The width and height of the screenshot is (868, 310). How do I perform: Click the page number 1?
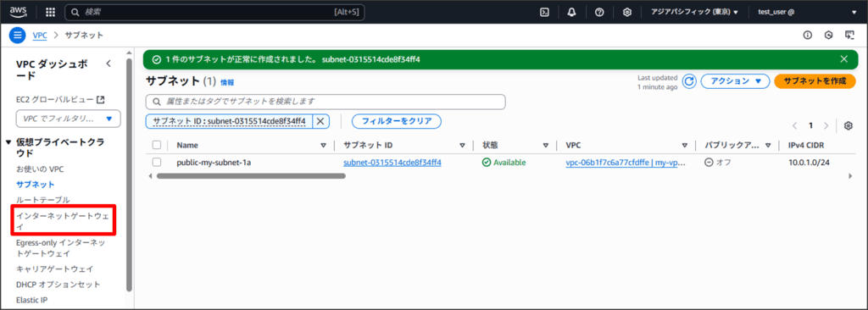tap(810, 125)
